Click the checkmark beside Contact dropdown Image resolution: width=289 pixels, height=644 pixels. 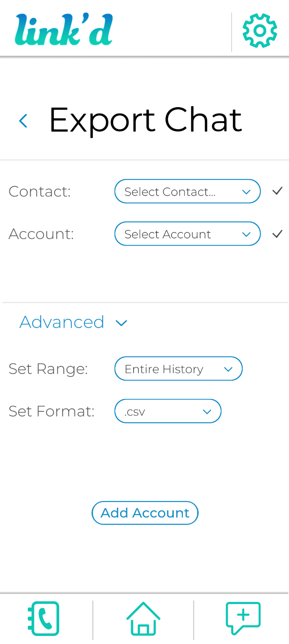277,191
